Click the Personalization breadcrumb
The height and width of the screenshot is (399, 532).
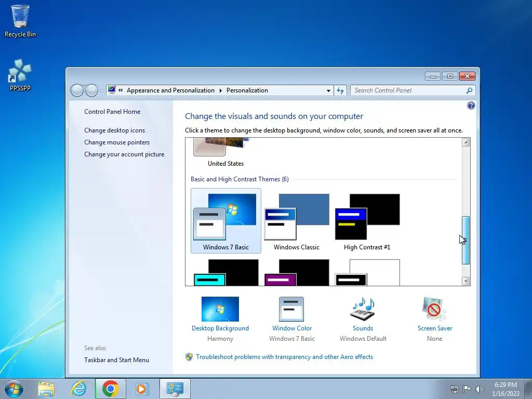247,90
